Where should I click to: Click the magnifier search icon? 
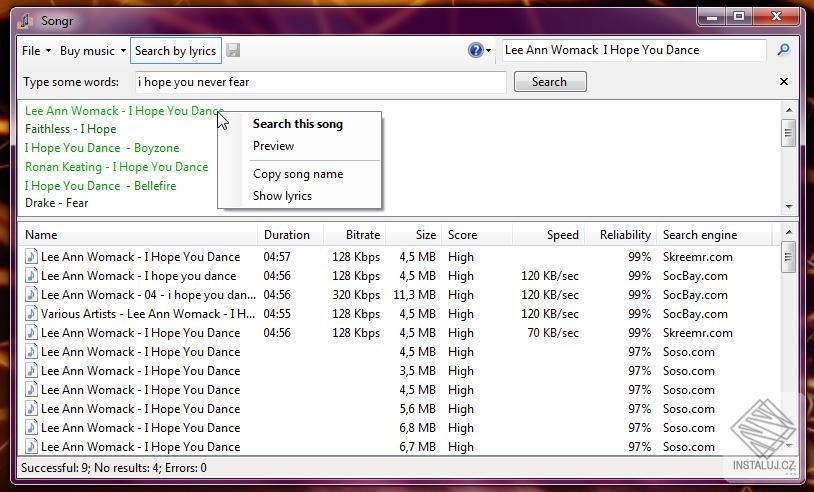point(783,50)
